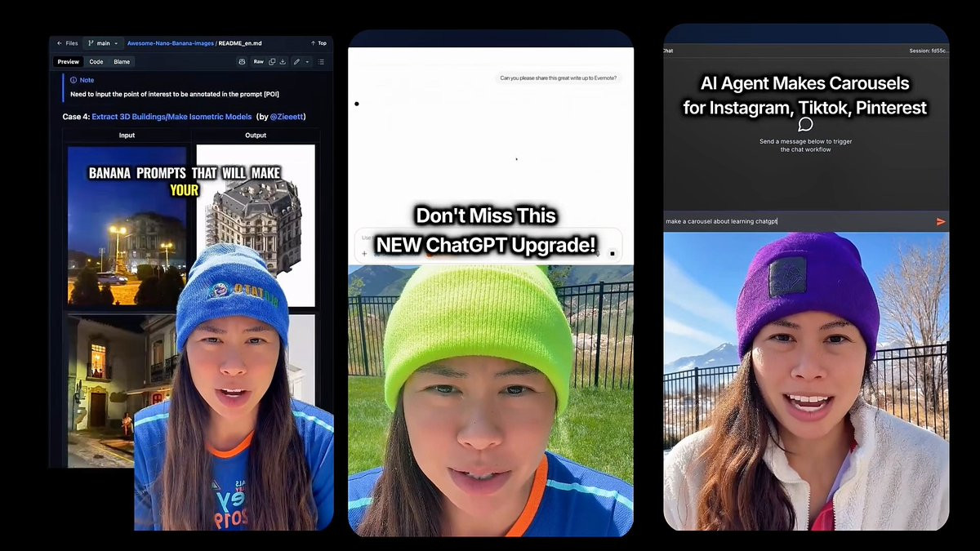
Task: Copy raw file contents icon
Action: (x=272, y=62)
